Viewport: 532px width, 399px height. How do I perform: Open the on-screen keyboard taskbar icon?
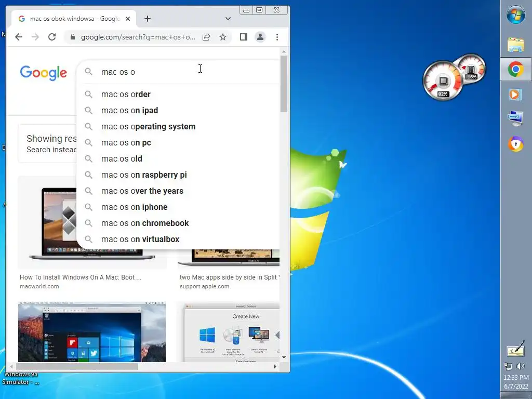point(515,118)
